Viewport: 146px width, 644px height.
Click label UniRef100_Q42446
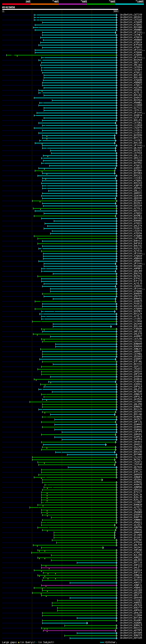click(131, 324)
